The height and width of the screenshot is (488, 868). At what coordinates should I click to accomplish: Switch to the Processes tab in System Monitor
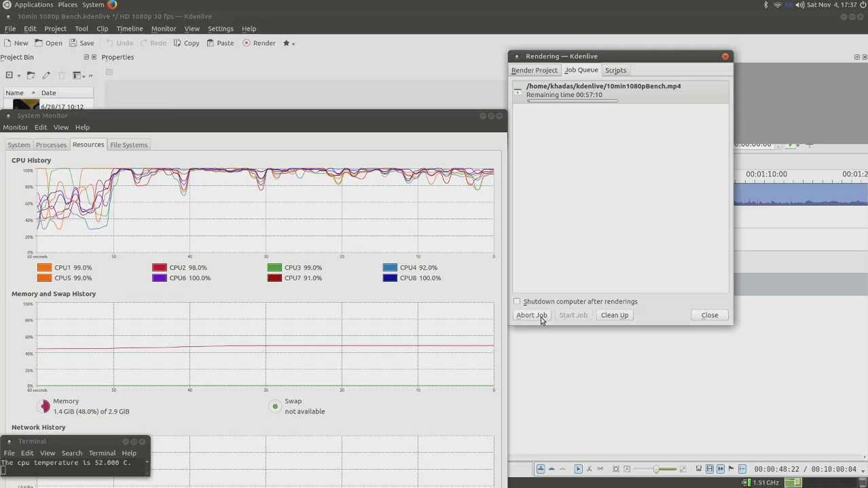click(51, 145)
